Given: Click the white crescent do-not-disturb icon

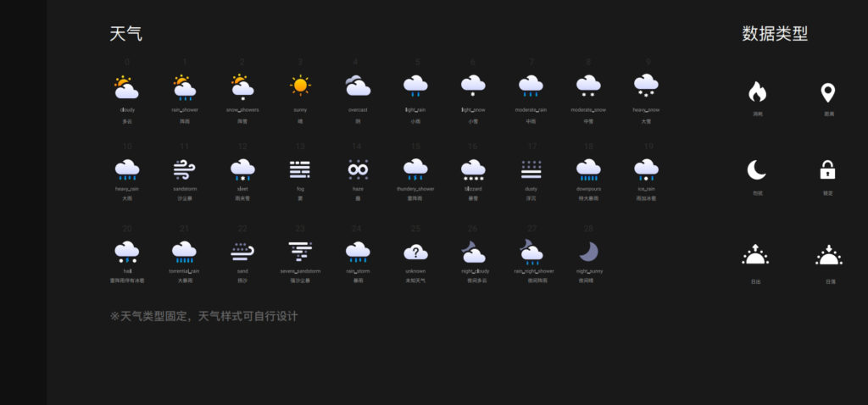Looking at the screenshot, I should 757,170.
